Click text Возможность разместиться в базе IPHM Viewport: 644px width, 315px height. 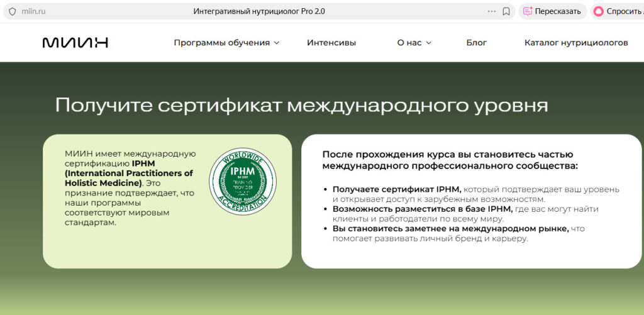[x=422, y=209]
